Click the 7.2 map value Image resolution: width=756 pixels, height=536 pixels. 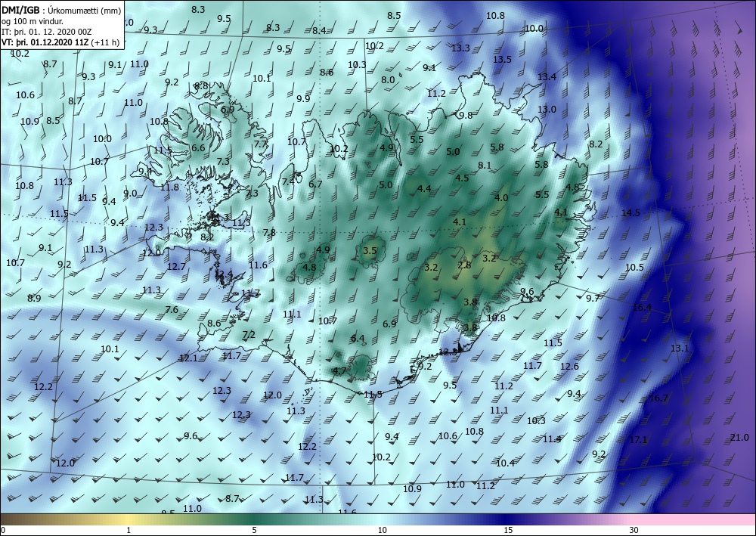(249, 334)
